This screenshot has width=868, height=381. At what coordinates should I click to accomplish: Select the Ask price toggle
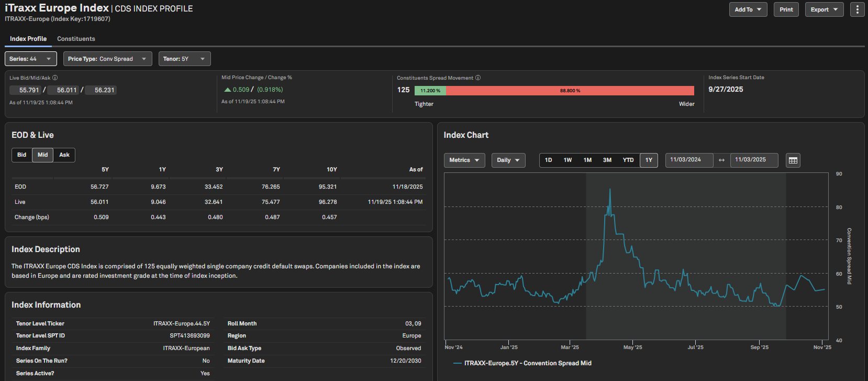[x=64, y=155]
